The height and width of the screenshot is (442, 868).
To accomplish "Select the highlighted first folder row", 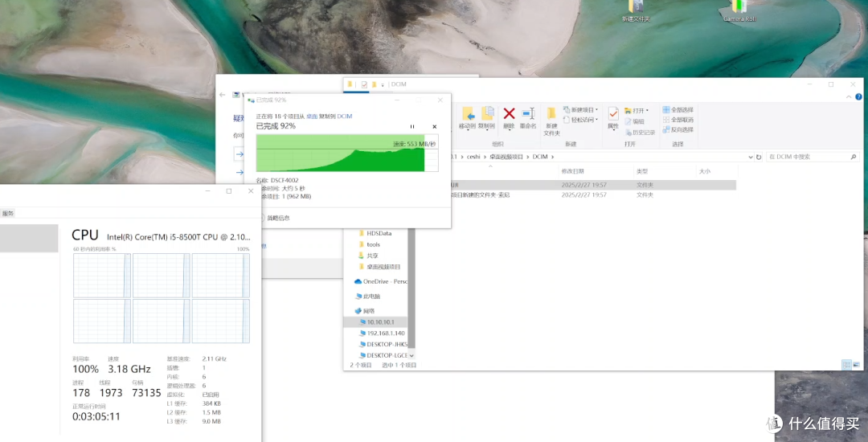I will pyautogui.click(x=592, y=185).
